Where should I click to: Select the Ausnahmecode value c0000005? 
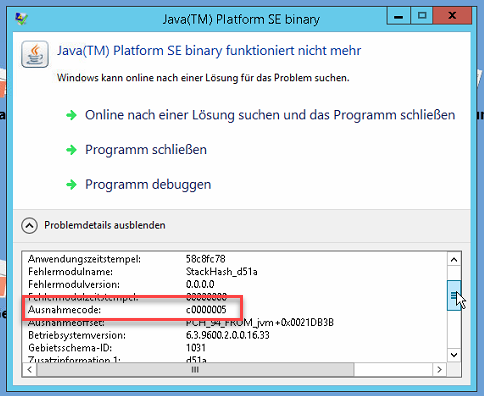[x=206, y=310]
